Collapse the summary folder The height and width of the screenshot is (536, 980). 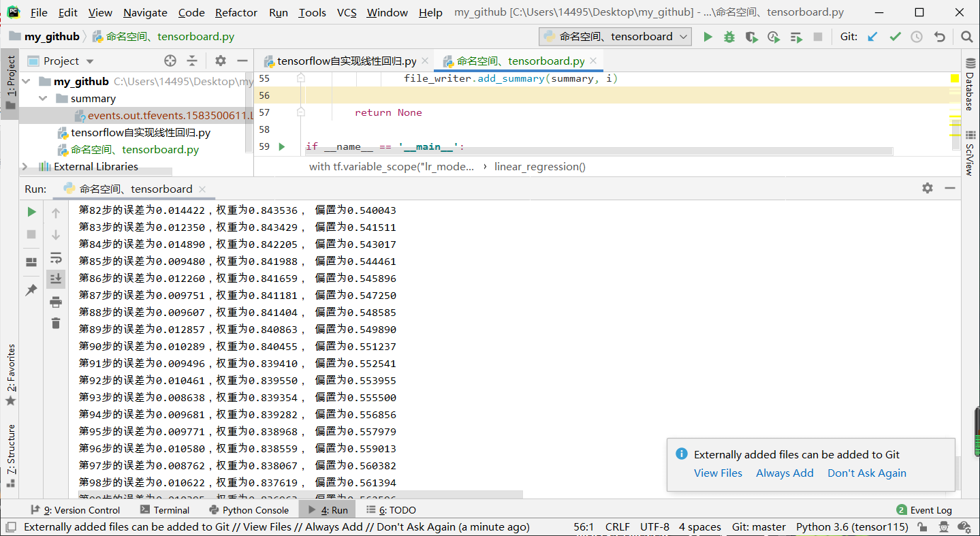[43, 99]
